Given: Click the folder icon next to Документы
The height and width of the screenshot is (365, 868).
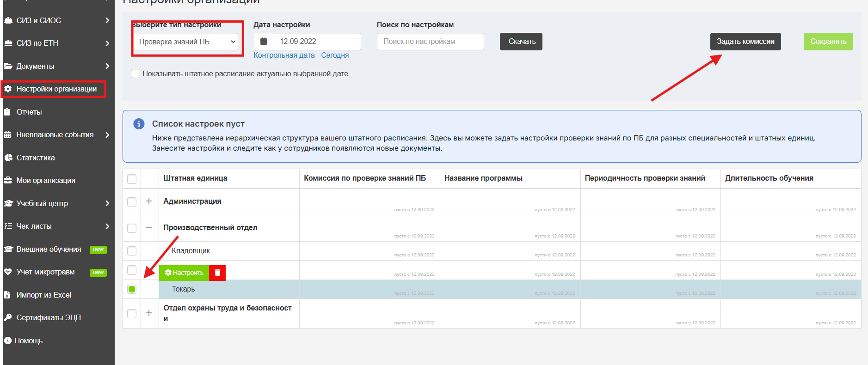Looking at the screenshot, I should coord(8,66).
